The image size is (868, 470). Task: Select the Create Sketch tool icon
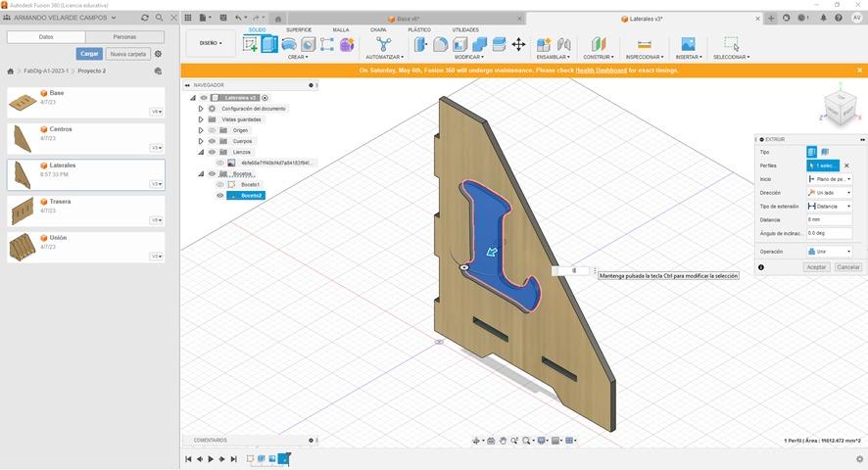pyautogui.click(x=250, y=44)
